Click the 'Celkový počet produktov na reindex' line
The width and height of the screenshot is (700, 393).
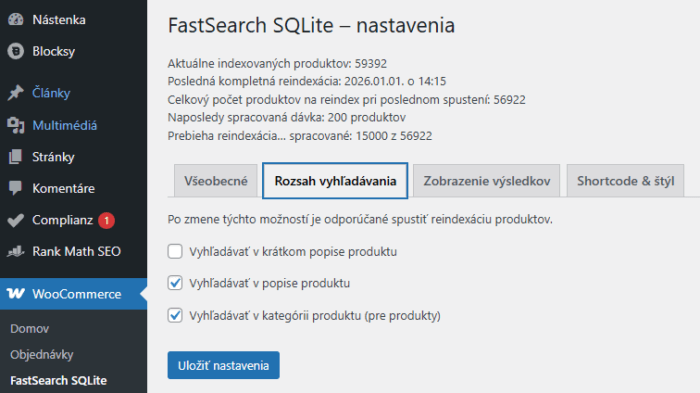coord(346,100)
